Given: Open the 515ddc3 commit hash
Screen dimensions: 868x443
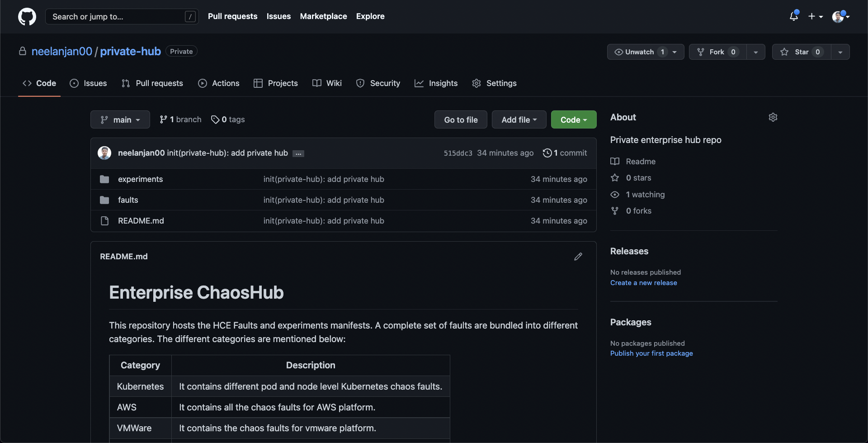Looking at the screenshot, I should 458,153.
